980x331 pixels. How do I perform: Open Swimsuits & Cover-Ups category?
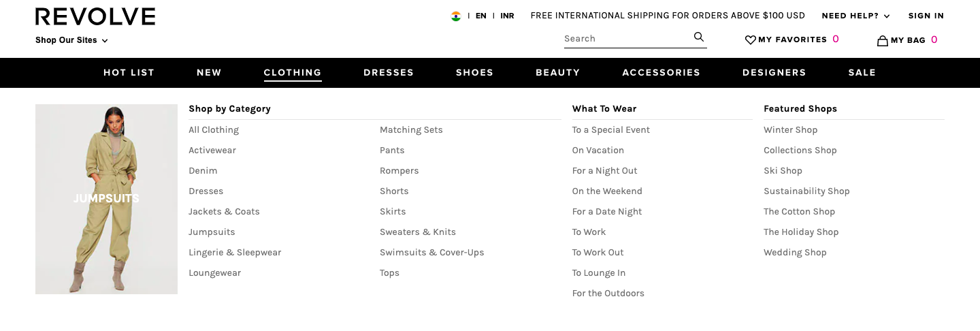431,253
